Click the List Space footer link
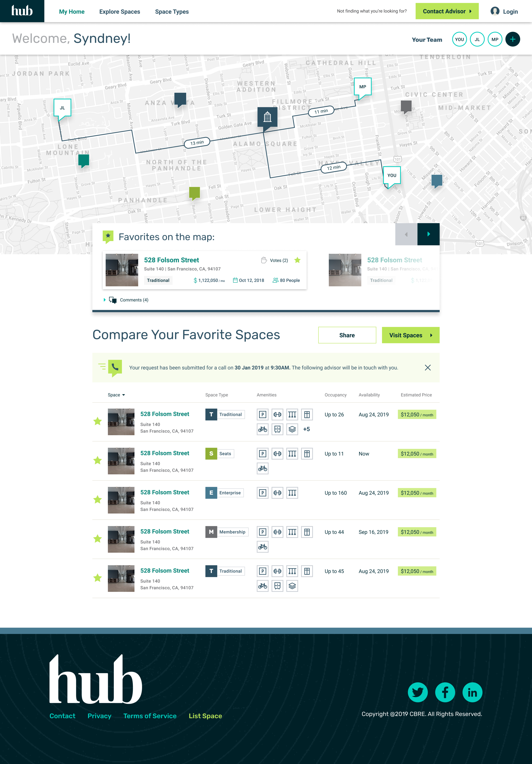The height and width of the screenshot is (764, 532). [205, 716]
